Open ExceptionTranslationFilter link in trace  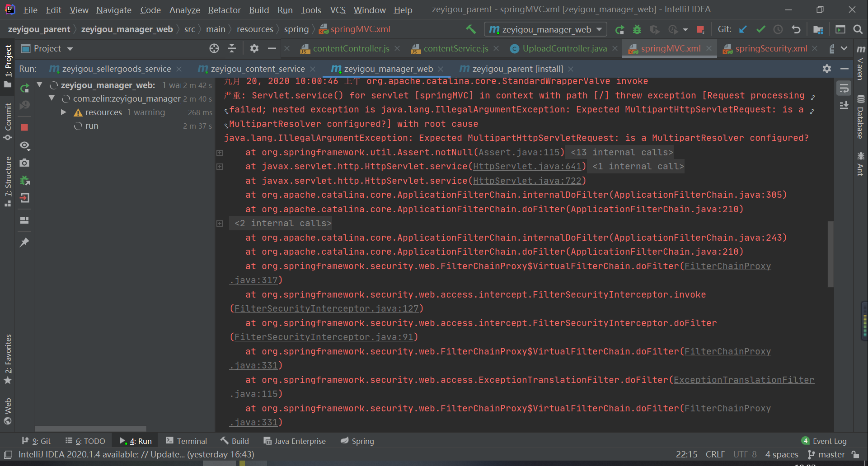click(x=744, y=380)
